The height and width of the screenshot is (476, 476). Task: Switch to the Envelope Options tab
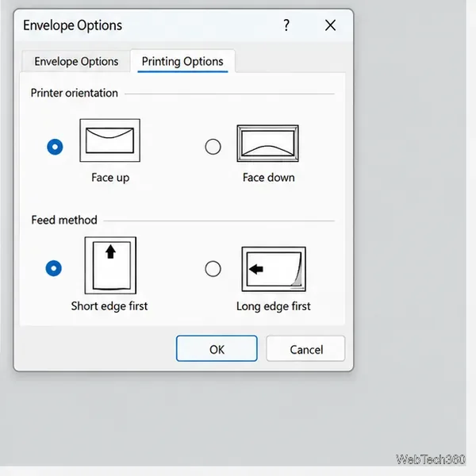pos(76,61)
